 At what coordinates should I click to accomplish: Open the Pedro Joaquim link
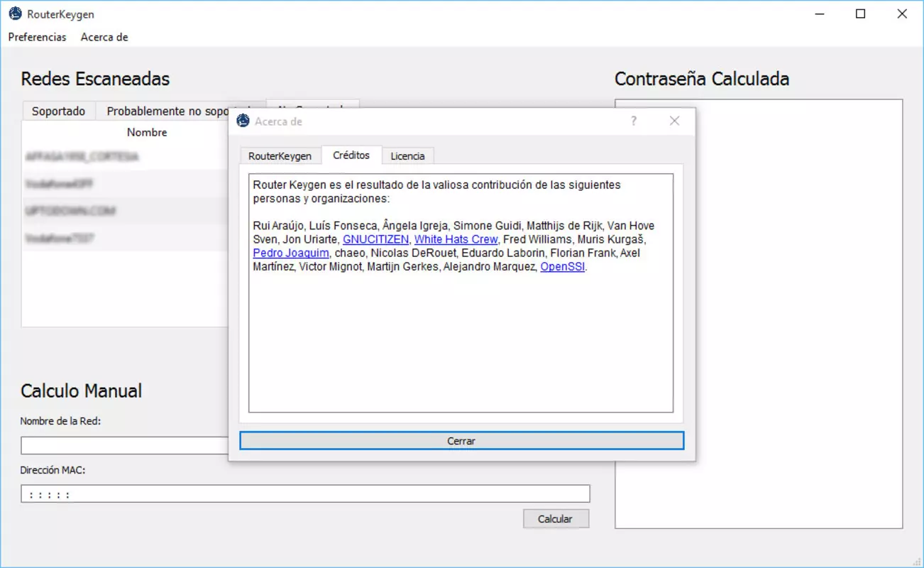(x=291, y=253)
